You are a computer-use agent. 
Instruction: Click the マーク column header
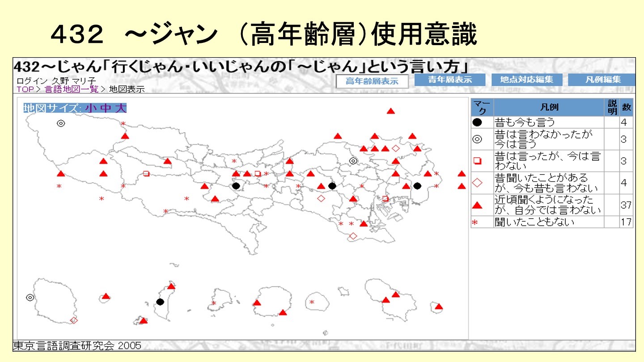(482, 107)
